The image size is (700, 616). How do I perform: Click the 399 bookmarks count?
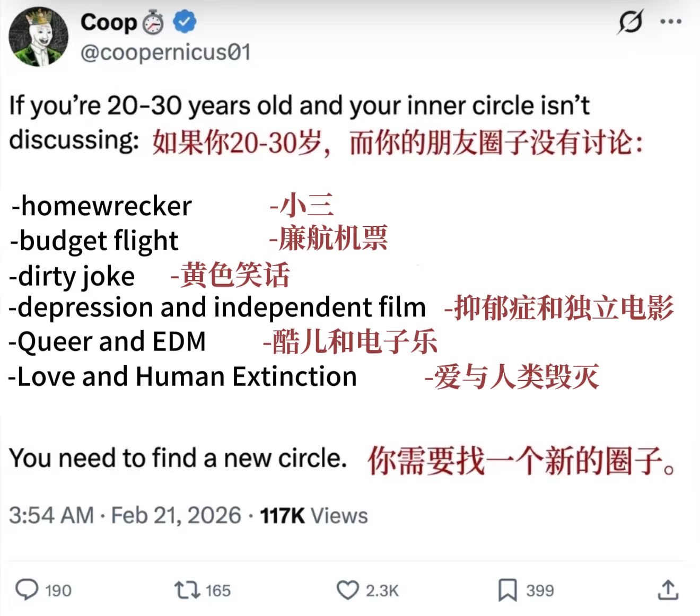coord(540,591)
